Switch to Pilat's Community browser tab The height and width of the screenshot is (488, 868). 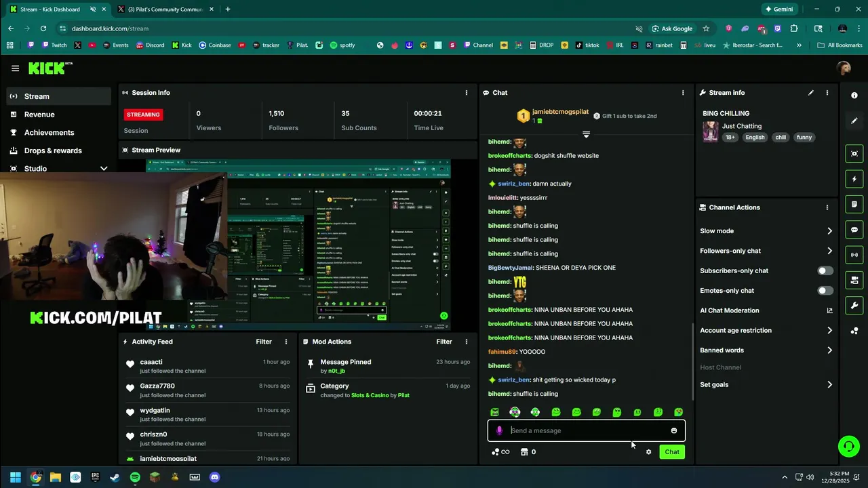[165, 9]
